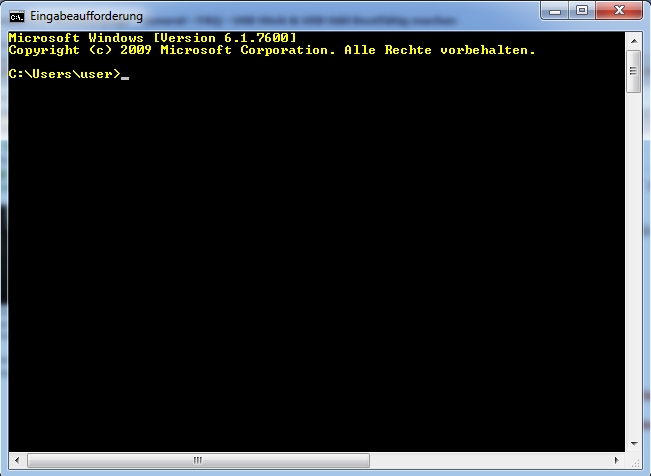
Task: Open the cmd system menu icon in title bar
Action: click(17, 17)
